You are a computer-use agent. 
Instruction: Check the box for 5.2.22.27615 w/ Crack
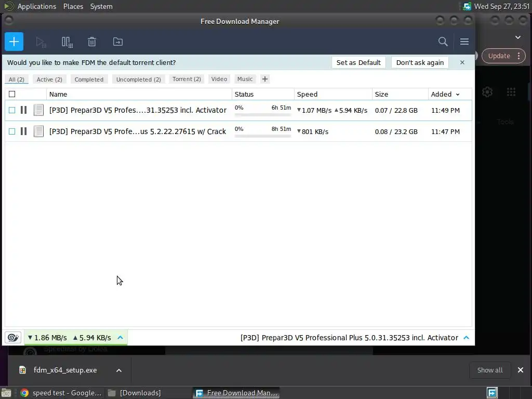tap(12, 131)
